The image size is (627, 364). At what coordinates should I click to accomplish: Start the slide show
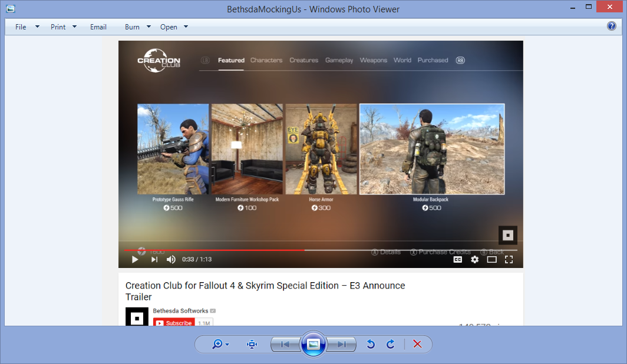click(x=313, y=344)
